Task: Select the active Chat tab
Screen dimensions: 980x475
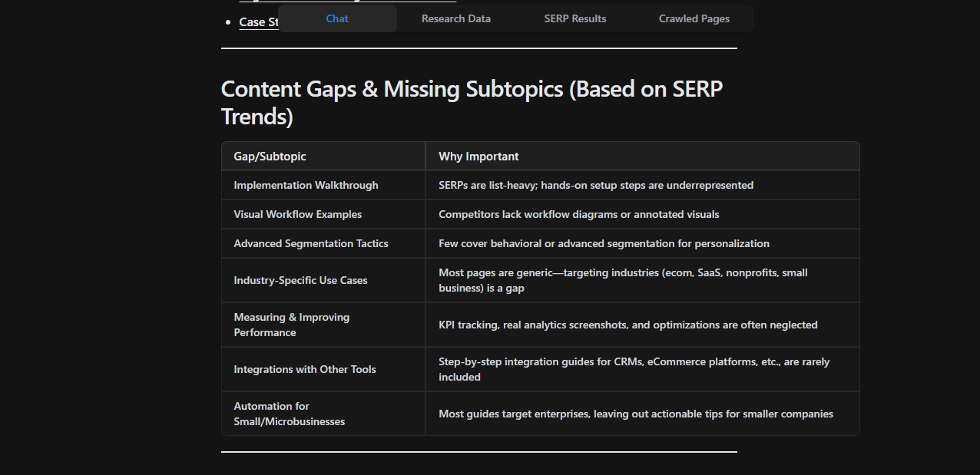Action: (337, 18)
